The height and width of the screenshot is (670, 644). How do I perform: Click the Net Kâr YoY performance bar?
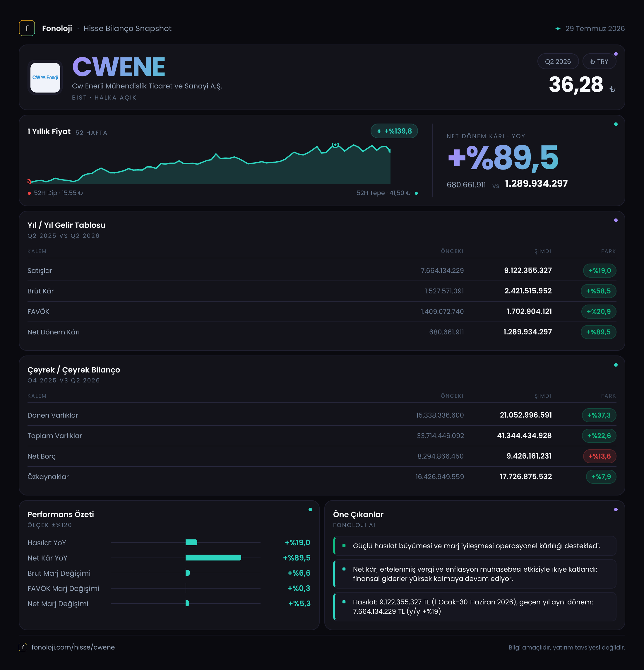tap(213, 558)
